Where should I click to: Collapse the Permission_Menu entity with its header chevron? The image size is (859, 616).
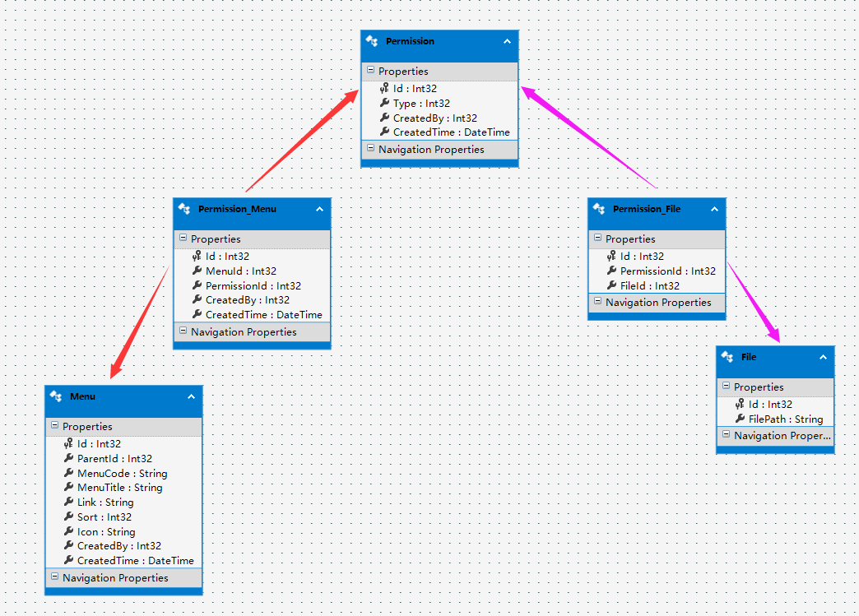point(319,209)
